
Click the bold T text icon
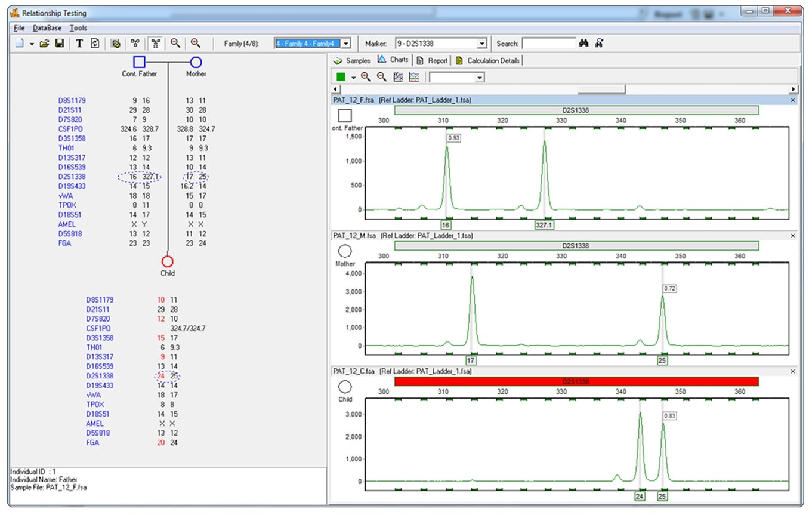[79, 44]
